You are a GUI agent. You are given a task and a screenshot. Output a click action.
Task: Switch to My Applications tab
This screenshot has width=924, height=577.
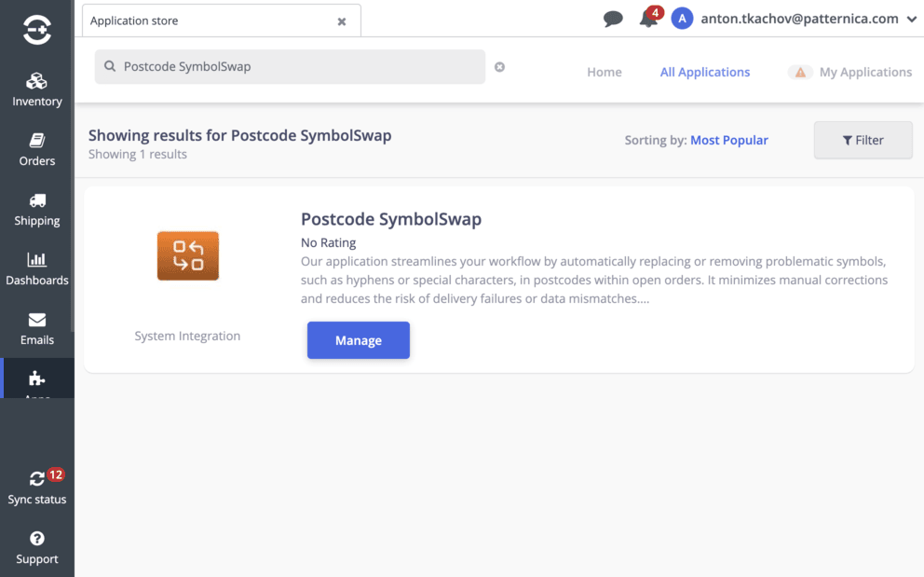click(864, 72)
